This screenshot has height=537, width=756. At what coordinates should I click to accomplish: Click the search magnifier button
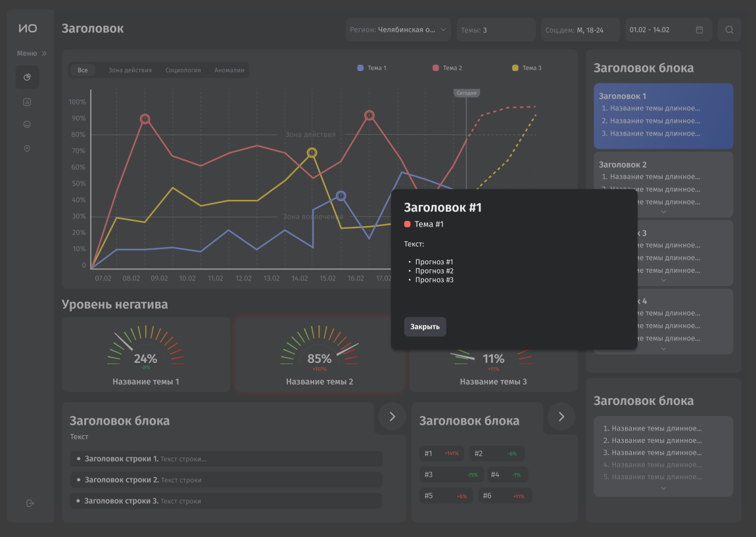coord(730,30)
